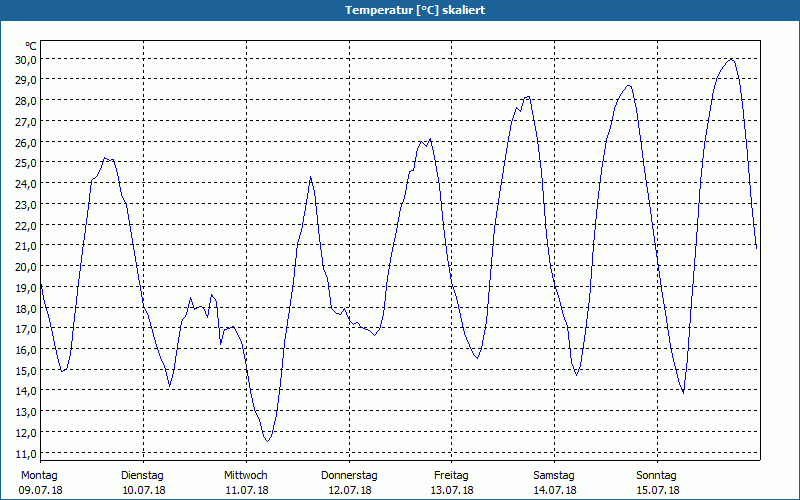Image resolution: width=800 pixels, height=500 pixels.
Task: Select the 13,0 y-axis value
Action: [x=26, y=412]
